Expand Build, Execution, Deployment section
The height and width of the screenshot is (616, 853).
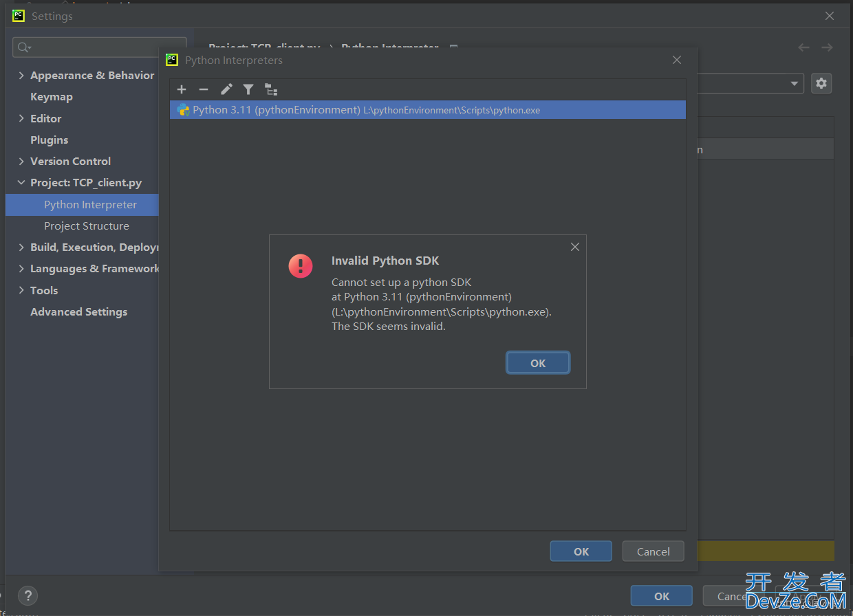pyautogui.click(x=21, y=247)
